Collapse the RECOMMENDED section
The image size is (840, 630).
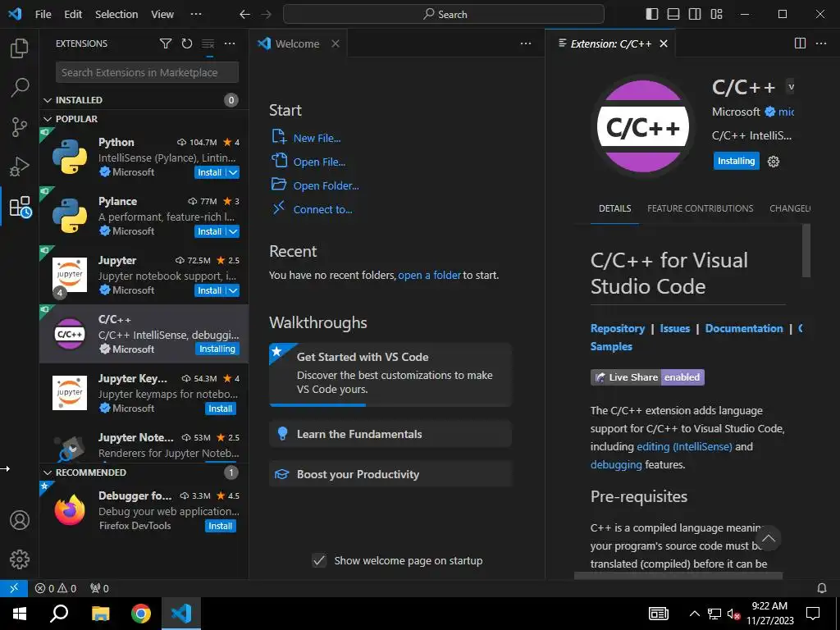(x=144, y=472)
